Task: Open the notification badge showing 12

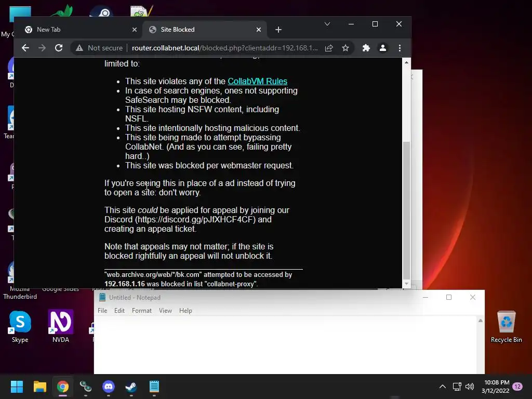Action: pyautogui.click(x=517, y=387)
